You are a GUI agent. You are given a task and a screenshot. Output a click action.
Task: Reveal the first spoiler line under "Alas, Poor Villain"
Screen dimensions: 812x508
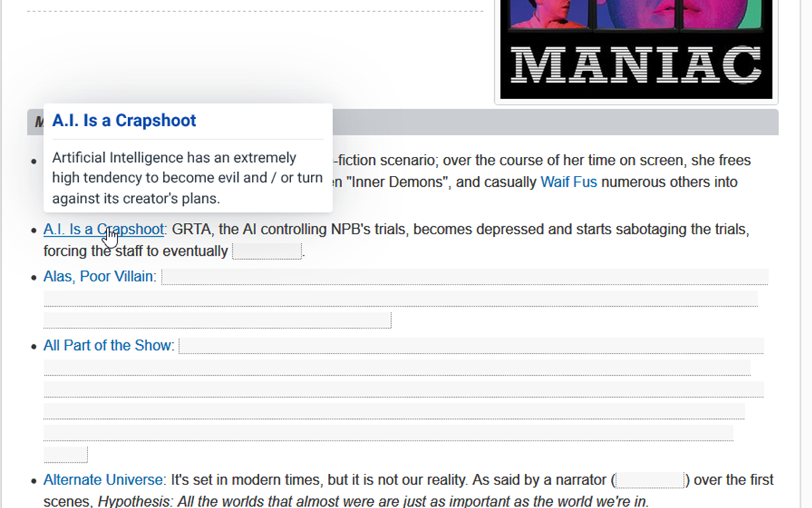click(463, 276)
